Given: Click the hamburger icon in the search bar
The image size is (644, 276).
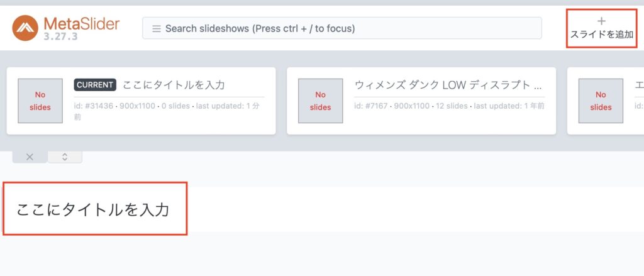Looking at the screenshot, I should pos(156,29).
